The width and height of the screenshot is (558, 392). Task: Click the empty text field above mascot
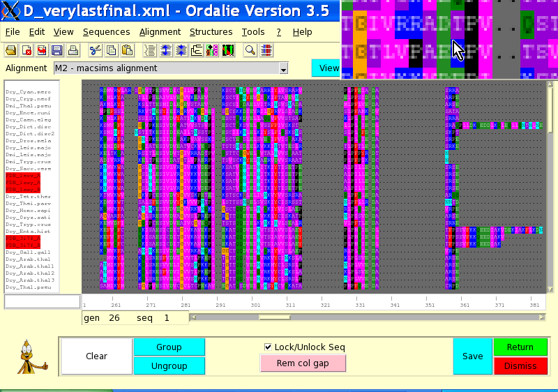click(x=42, y=302)
